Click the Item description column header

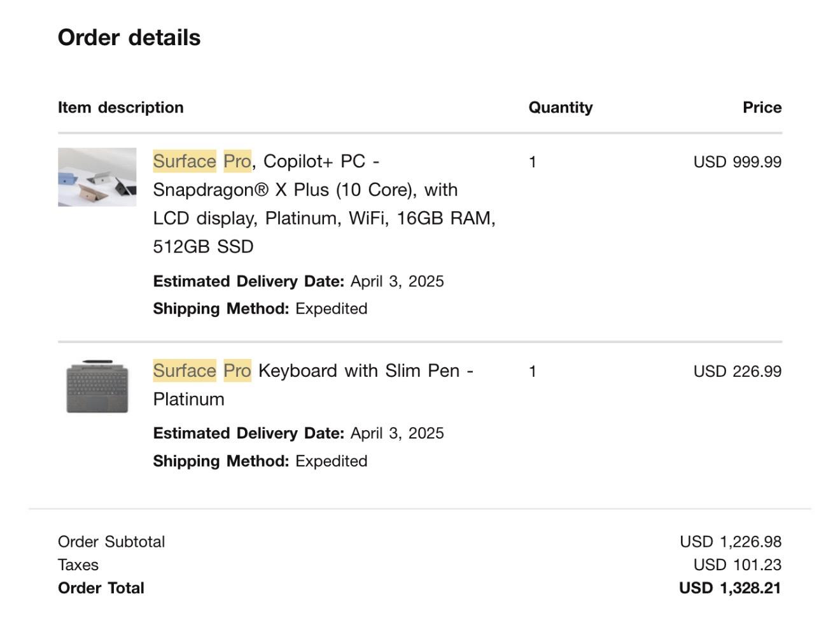(120, 108)
